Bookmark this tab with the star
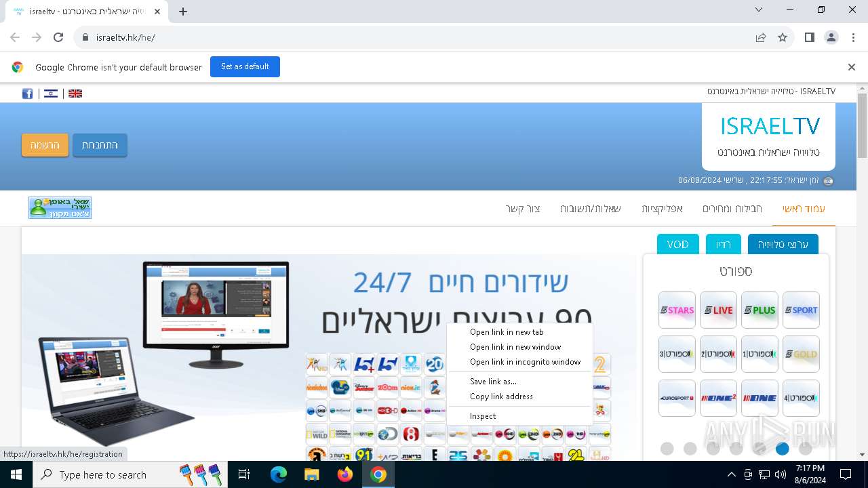The width and height of the screenshot is (868, 488). click(783, 37)
